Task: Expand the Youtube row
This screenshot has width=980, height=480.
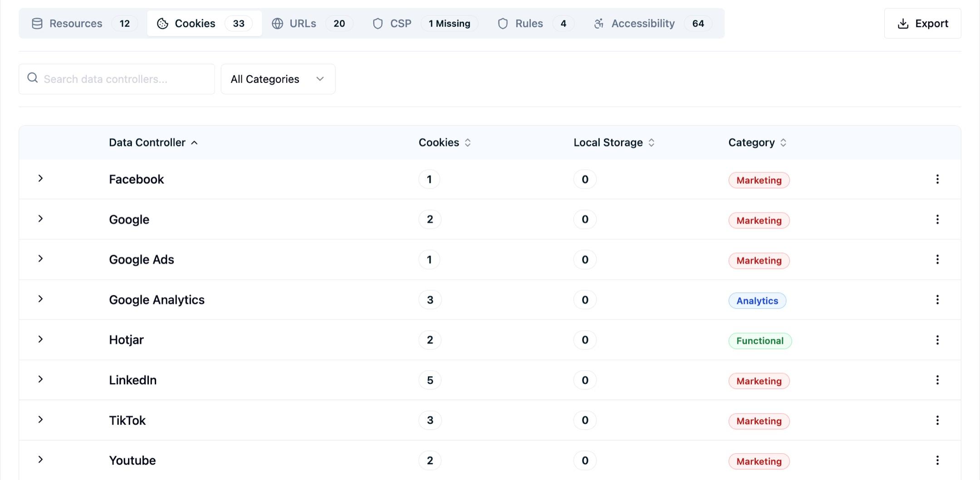Action: pos(40,460)
